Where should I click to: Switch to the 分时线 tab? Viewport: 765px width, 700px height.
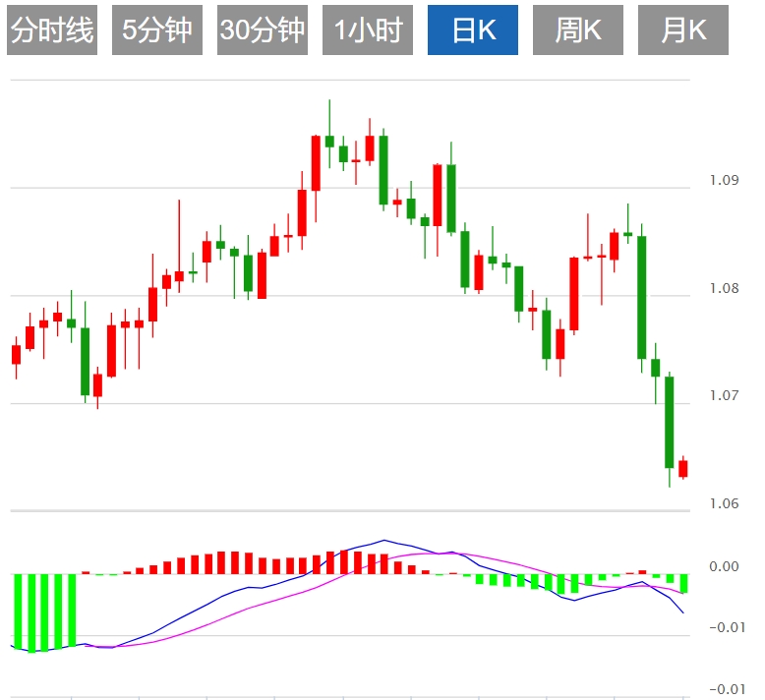click(x=52, y=30)
